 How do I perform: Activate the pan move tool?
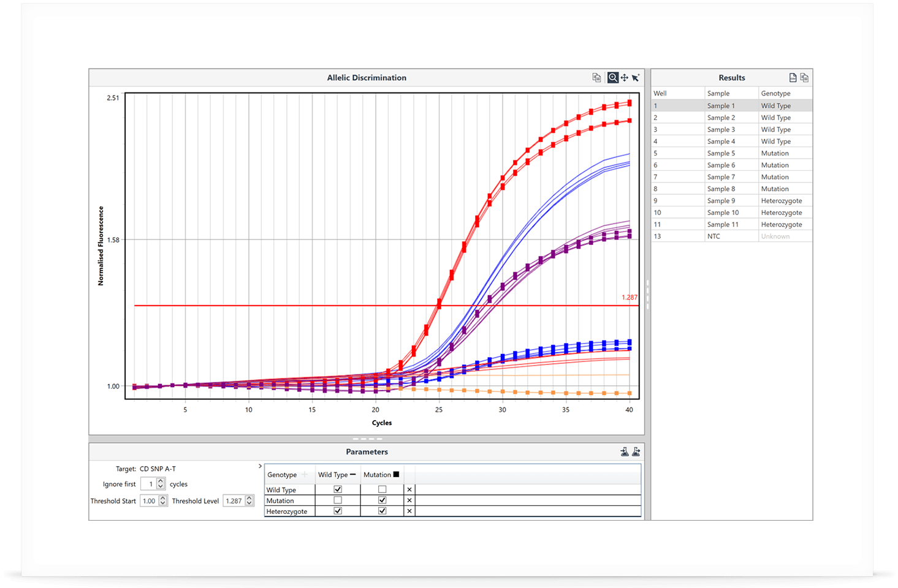(624, 78)
